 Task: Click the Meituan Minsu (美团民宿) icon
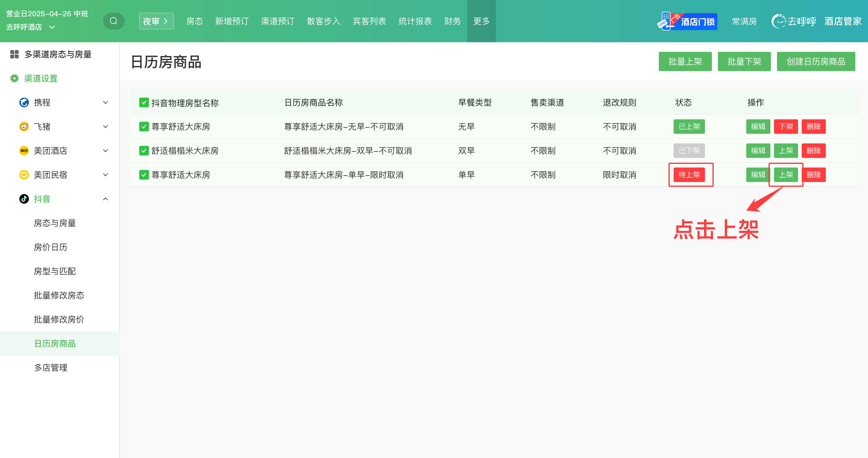24,175
